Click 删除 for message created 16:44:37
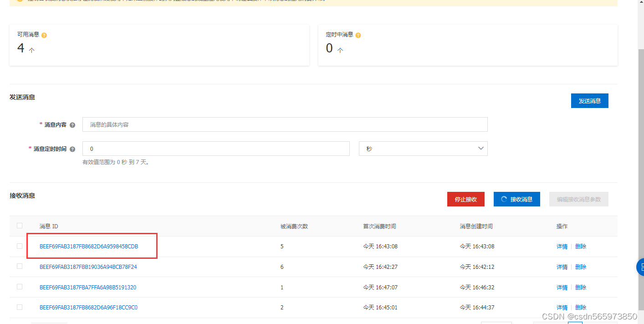The height and width of the screenshot is (324, 644). 581,308
